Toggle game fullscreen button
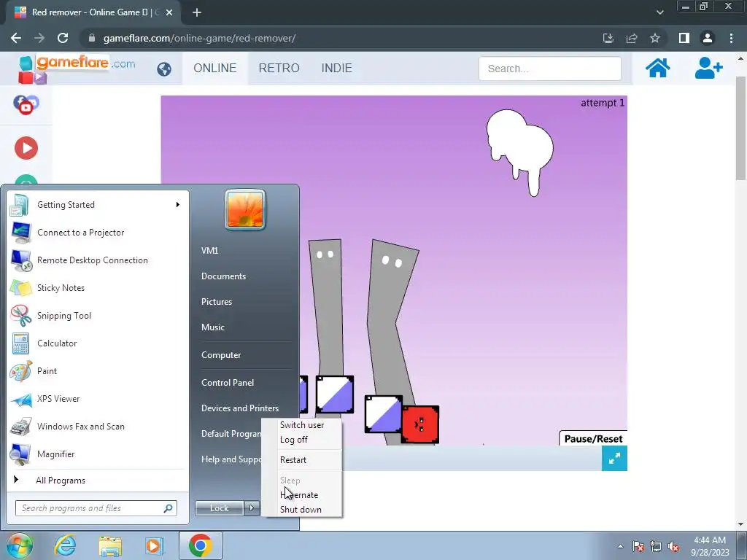747x560 pixels. [x=614, y=458]
